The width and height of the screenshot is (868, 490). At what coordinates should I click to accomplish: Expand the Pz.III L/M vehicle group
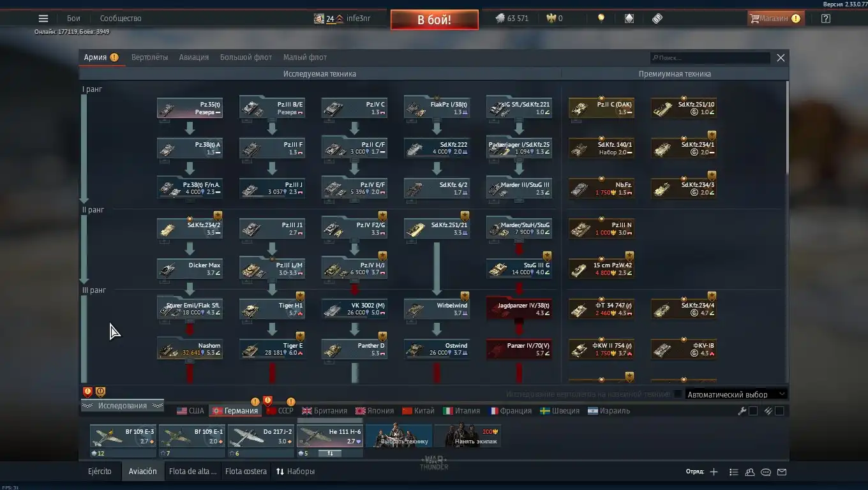(x=272, y=269)
